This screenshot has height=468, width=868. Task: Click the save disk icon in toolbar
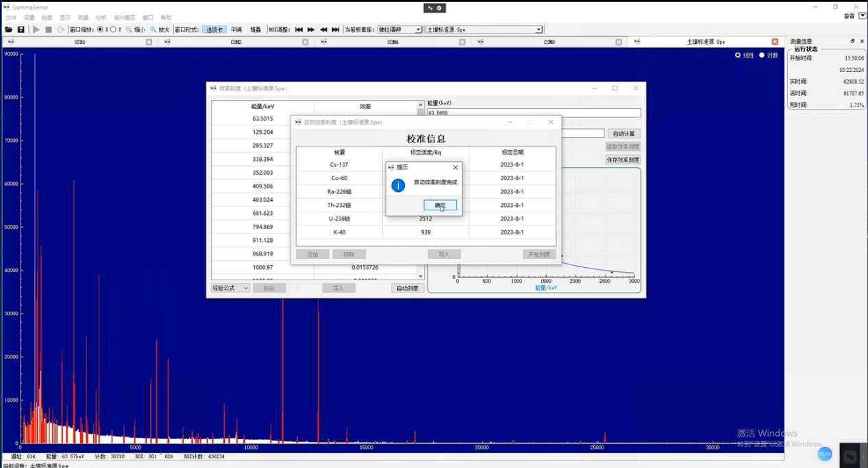(x=21, y=29)
